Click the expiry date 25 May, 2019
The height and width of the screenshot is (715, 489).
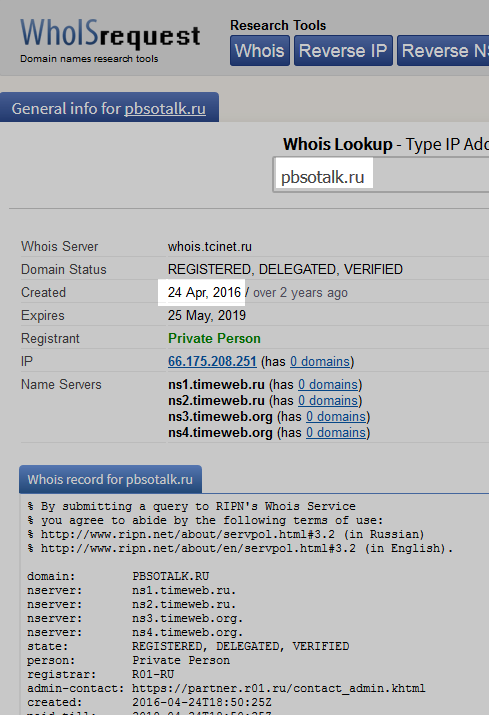(x=207, y=315)
